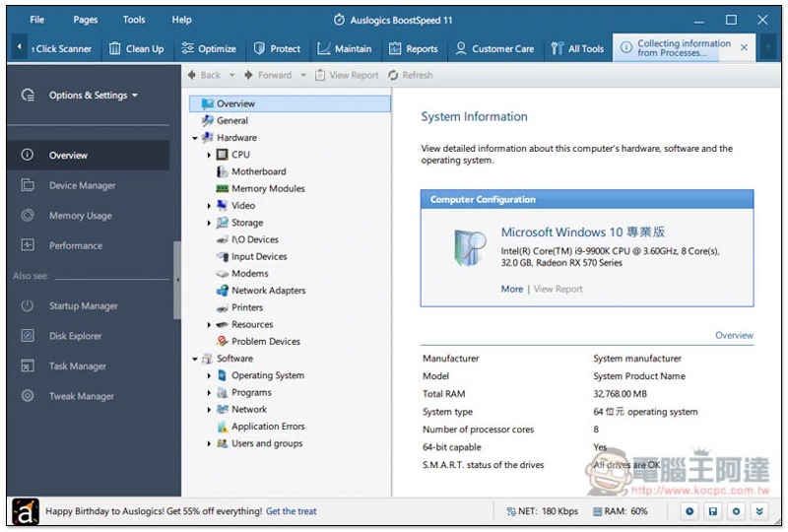Open Tweak Manager tool

[81, 396]
